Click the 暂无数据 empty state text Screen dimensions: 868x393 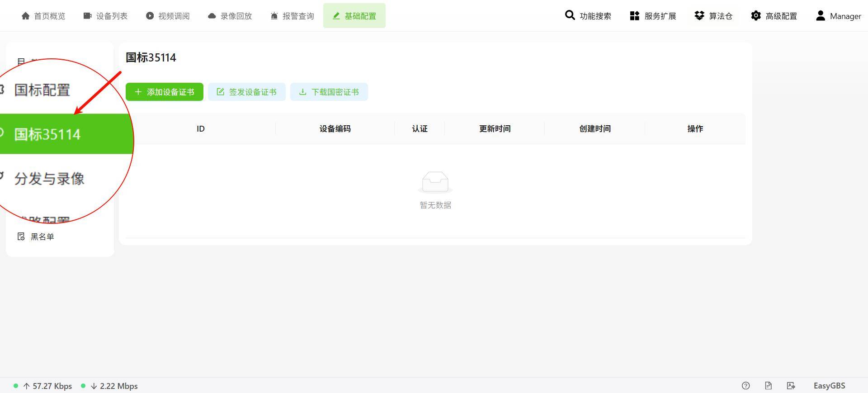point(435,205)
